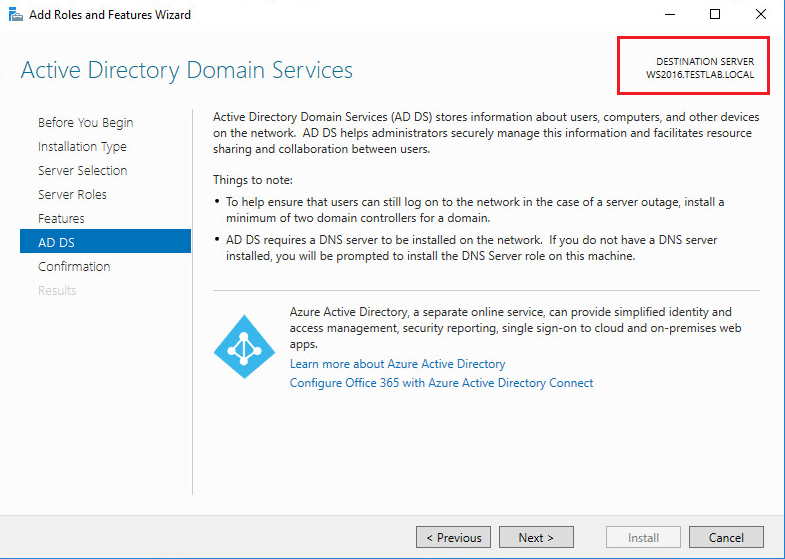The width and height of the screenshot is (785, 559).
Task: Select Server Selection in the sidebar
Action: (82, 171)
